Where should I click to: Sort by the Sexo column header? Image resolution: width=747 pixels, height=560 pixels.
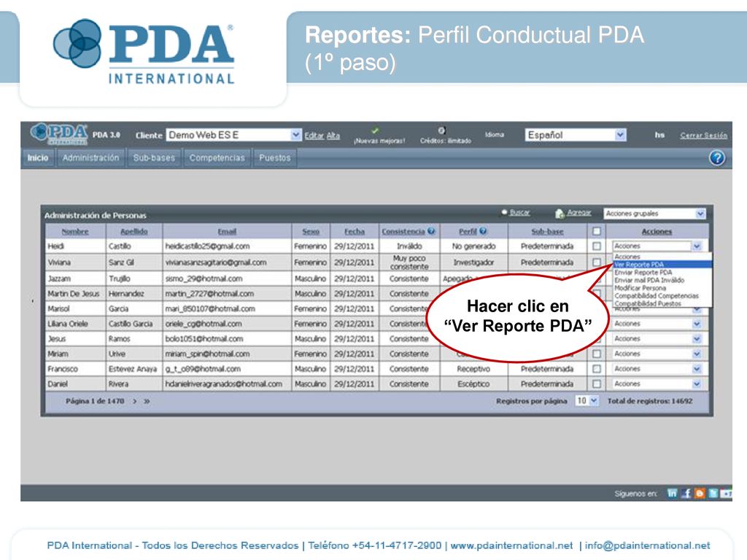311,231
